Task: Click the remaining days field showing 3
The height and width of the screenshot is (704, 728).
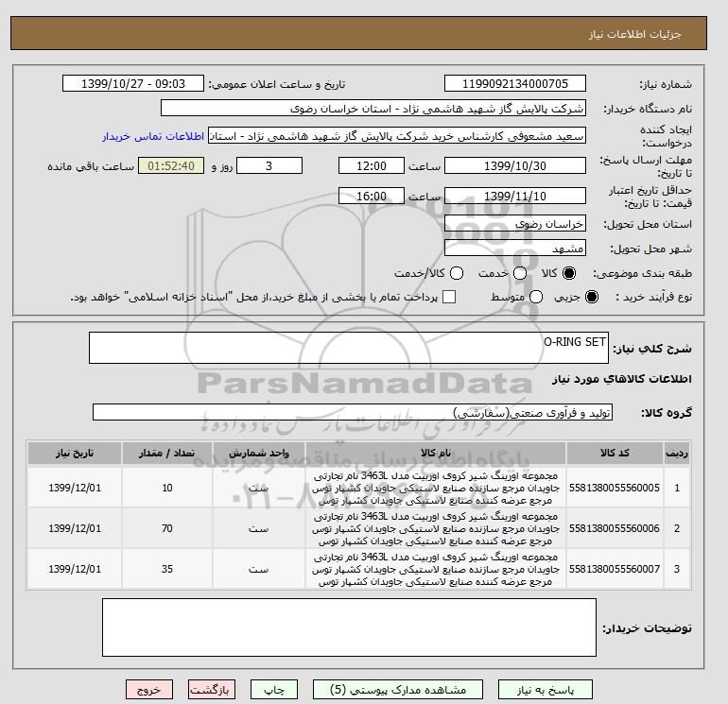Action: 269,165
